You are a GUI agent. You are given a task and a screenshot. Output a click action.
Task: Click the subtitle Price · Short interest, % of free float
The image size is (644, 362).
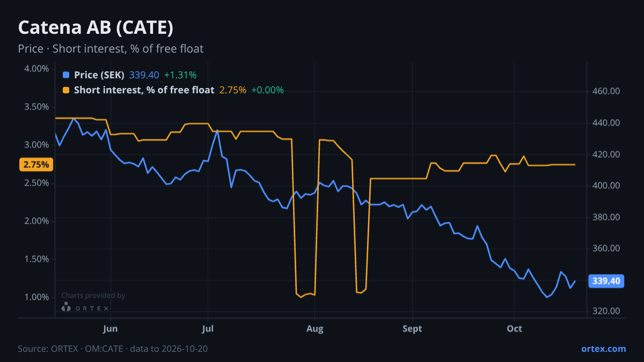111,49
